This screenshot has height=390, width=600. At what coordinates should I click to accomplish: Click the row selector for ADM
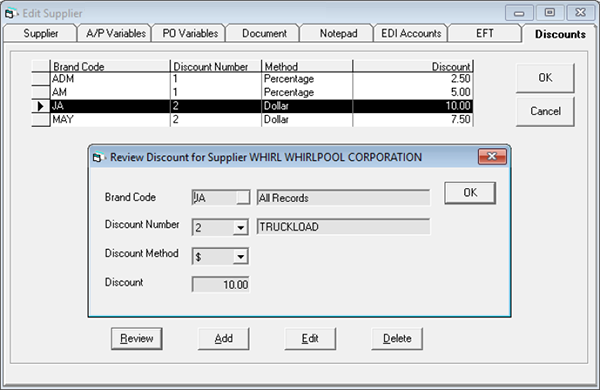tap(41, 79)
